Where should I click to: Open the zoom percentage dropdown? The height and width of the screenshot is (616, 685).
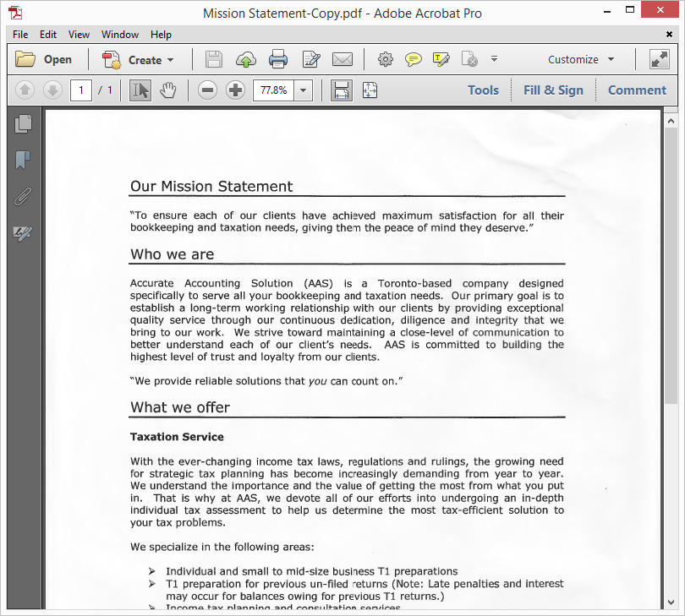tap(304, 90)
